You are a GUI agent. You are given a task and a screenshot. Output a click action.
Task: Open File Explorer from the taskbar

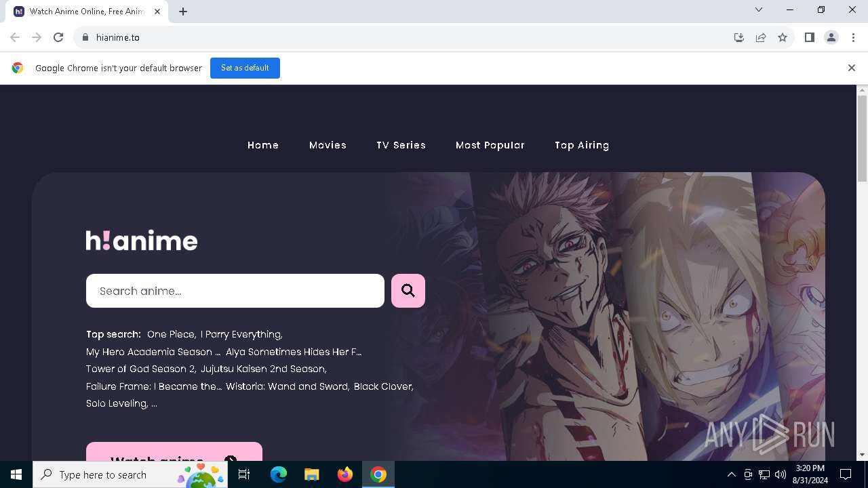point(312,474)
